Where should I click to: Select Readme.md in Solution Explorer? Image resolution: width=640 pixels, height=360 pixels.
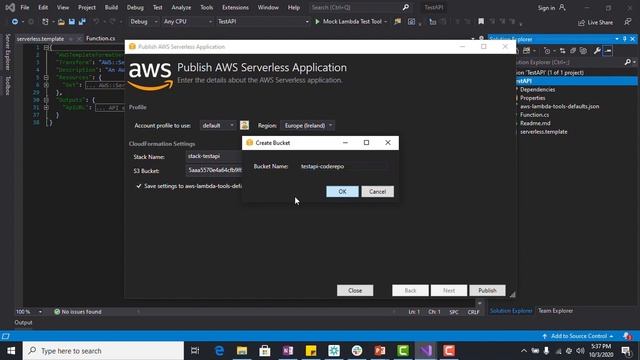[x=535, y=123]
